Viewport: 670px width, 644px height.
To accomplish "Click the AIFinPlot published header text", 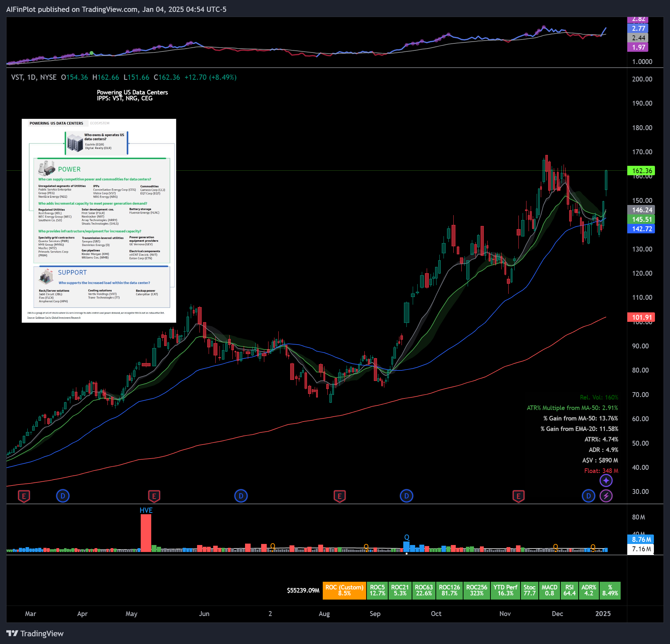I will point(116,9).
